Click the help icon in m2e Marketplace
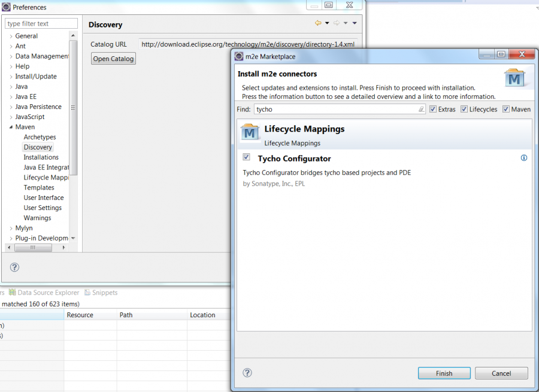 click(x=247, y=373)
